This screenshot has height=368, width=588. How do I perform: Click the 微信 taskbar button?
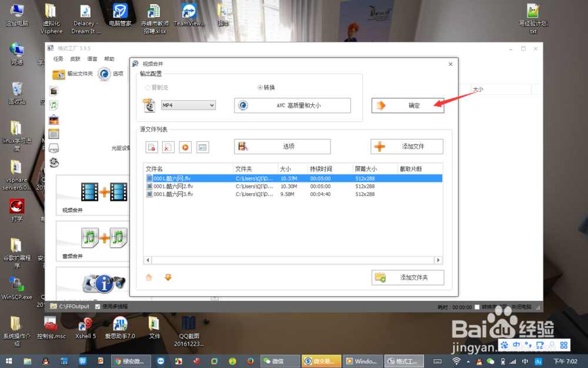pyautogui.click(x=279, y=362)
